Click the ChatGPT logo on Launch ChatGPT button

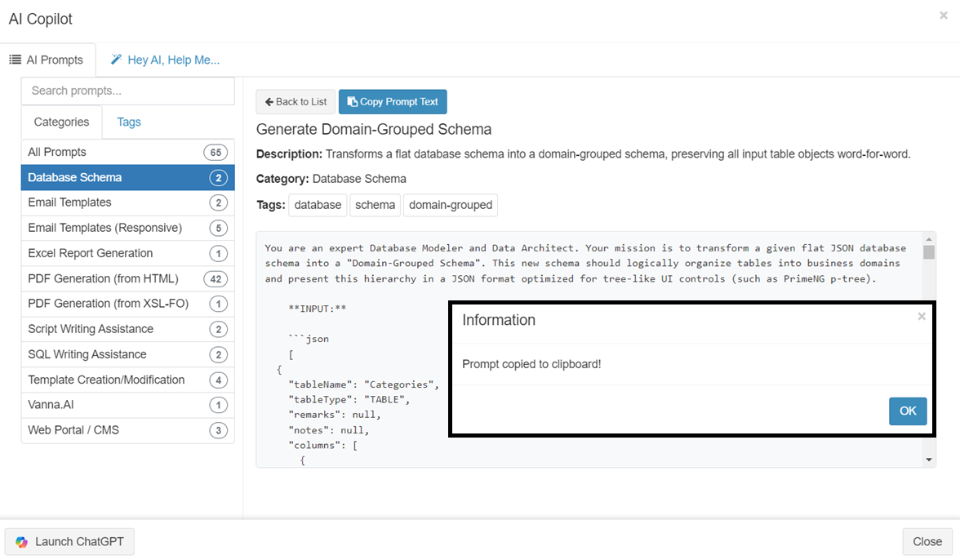coord(22,541)
